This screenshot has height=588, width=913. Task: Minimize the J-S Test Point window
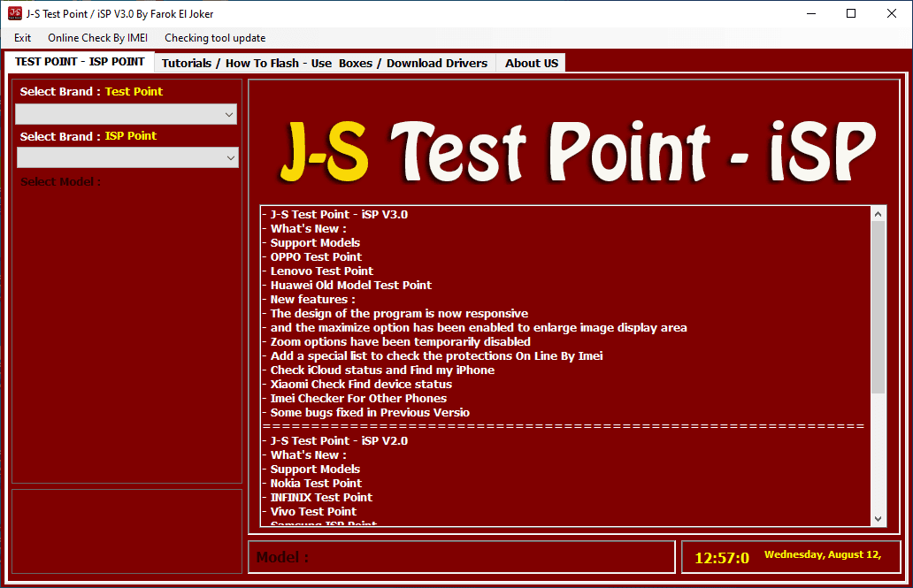pyautogui.click(x=811, y=13)
